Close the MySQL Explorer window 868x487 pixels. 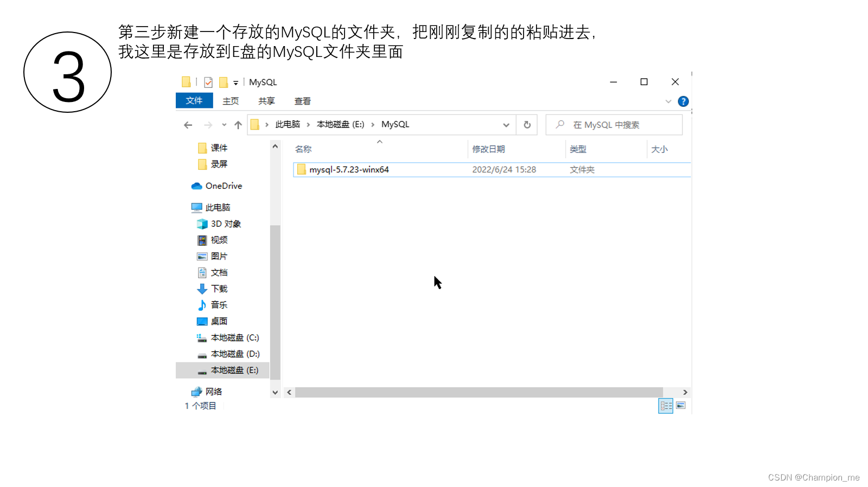675,82
